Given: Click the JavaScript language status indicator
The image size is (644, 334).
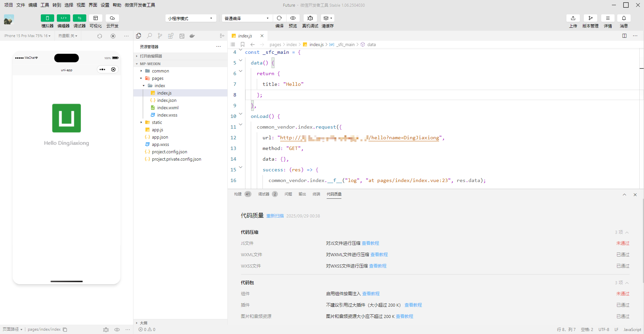Looking at the screenshot, I should pyautogui.click(x=632, y=329).
